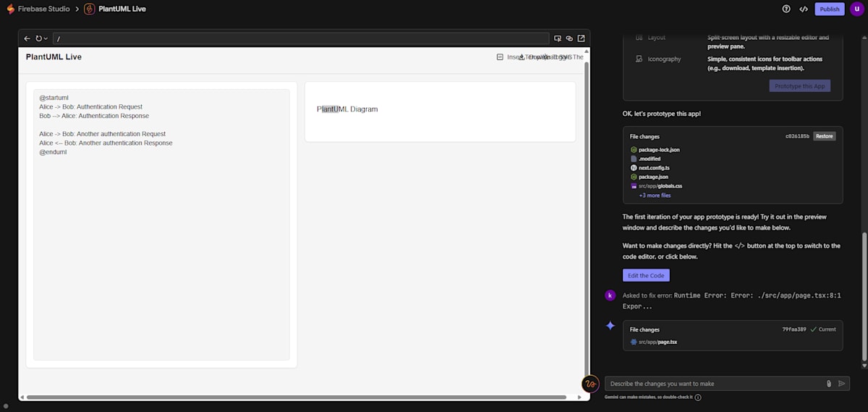Click the Iconography feature icon
This screenshot has height=412, width=868.
coord(639,59)
